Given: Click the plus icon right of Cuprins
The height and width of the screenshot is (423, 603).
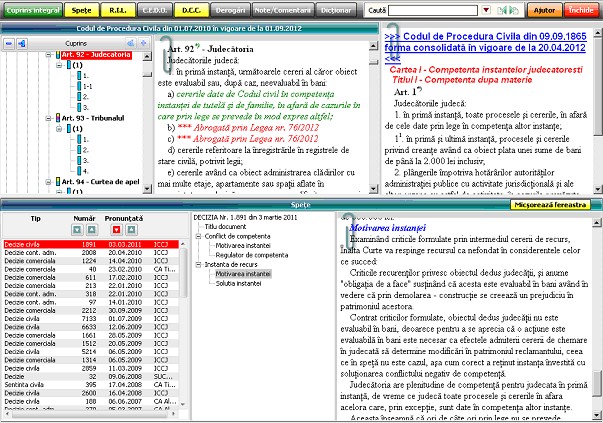Looking at the screenshot, I should (x=143, y=43).
